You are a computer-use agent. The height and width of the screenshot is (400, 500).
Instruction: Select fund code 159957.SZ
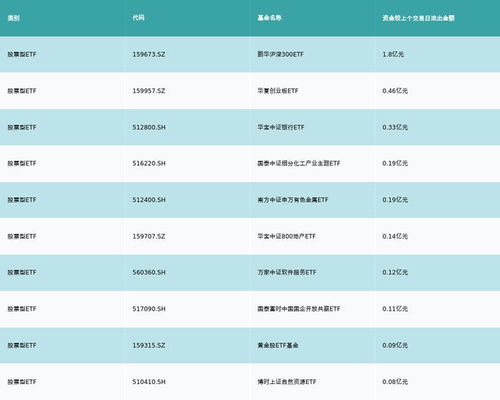[149, 91]
